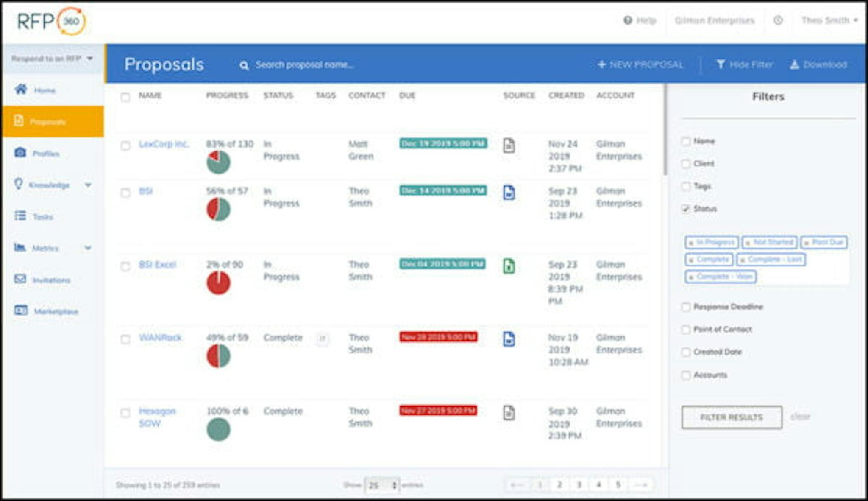Uncheck the Status filter checkbox
This screenshot has height=501, width=868.
point(686,209)
